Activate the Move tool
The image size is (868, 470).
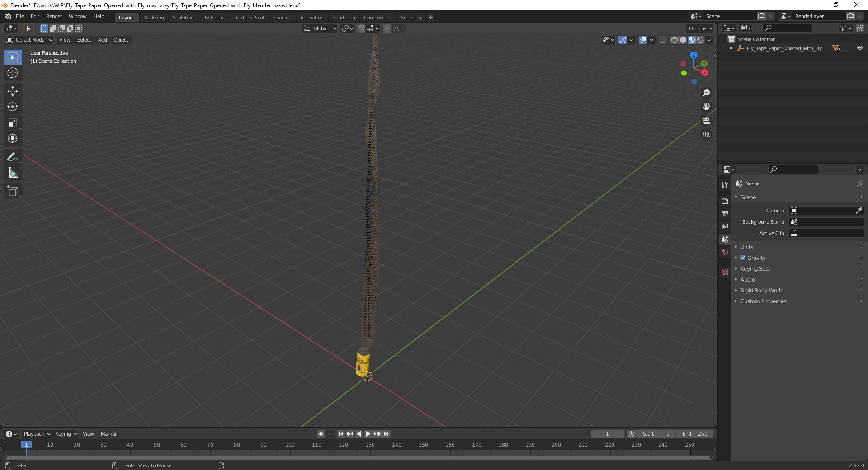click(x=13, y=91)
